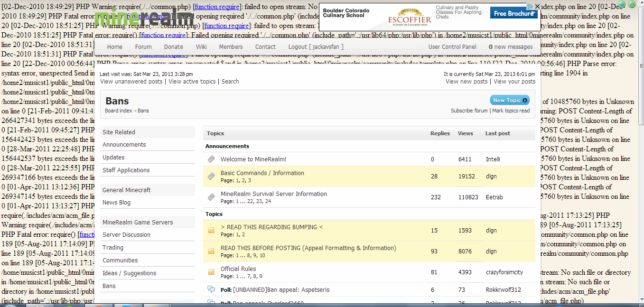644x307 pixels.
Task: Click the MineRealm logo
Action: click(144, 18)
